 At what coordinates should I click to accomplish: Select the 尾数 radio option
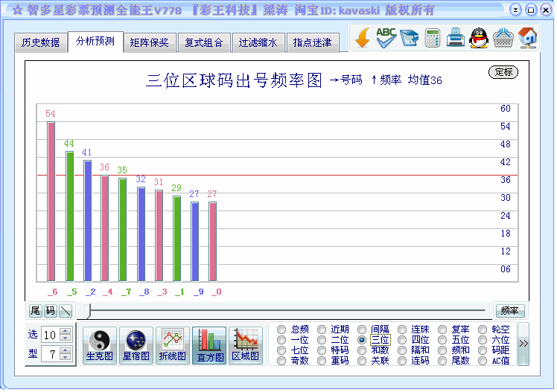pyautogui.click(x=442, y=361)
